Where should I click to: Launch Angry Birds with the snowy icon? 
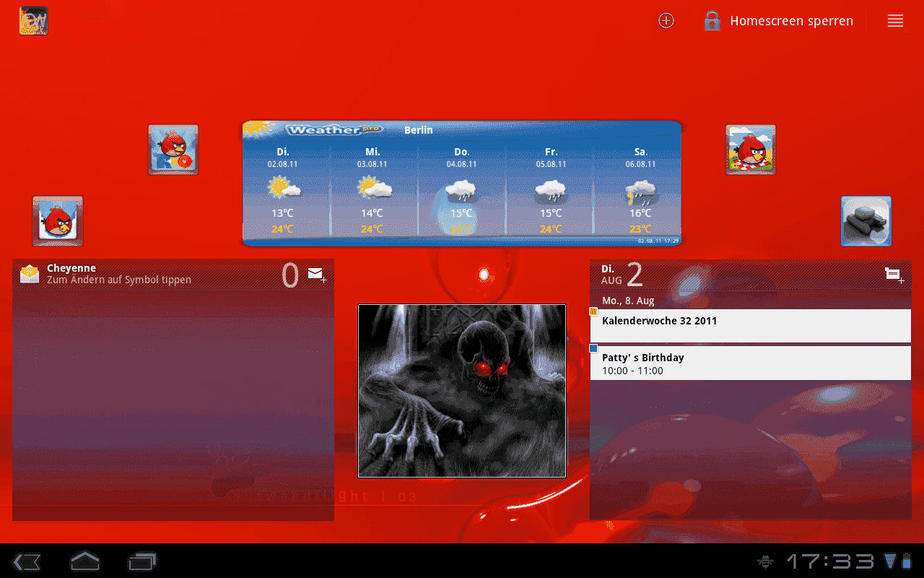tap(58, 221)
